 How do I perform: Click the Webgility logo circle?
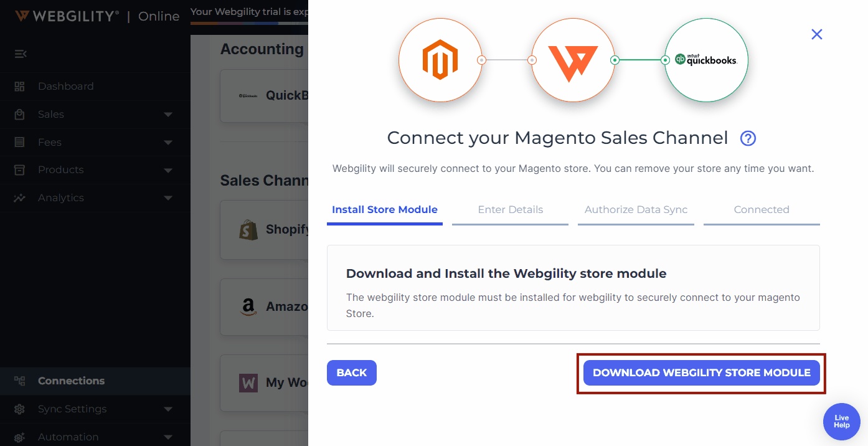point(573,60)
